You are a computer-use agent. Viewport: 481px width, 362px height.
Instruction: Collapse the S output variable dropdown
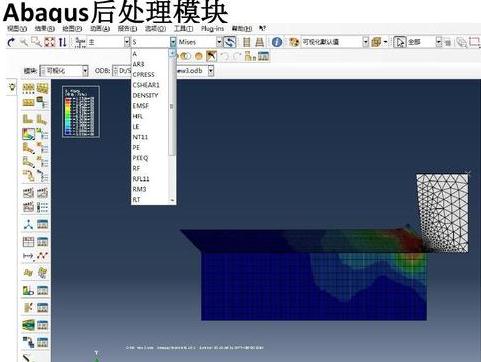[x=173, y=42]
